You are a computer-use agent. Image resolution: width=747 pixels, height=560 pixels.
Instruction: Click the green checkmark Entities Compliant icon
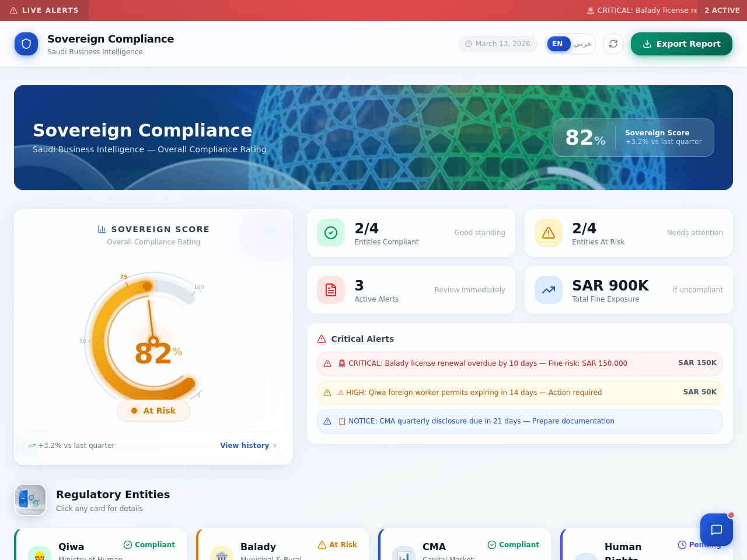tap(331, 233)
